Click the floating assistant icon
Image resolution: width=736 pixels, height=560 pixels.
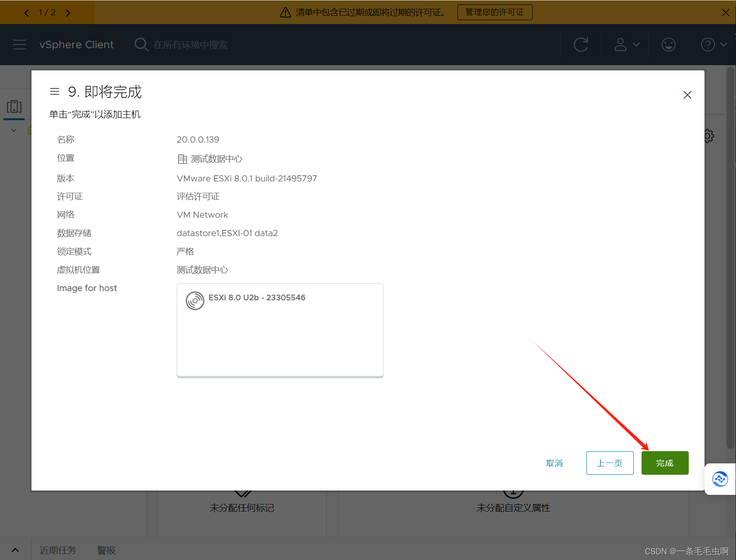720,479
